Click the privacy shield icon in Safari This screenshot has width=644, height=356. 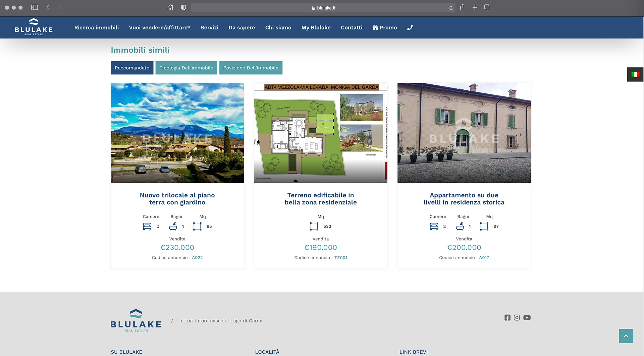coord(183,7)
